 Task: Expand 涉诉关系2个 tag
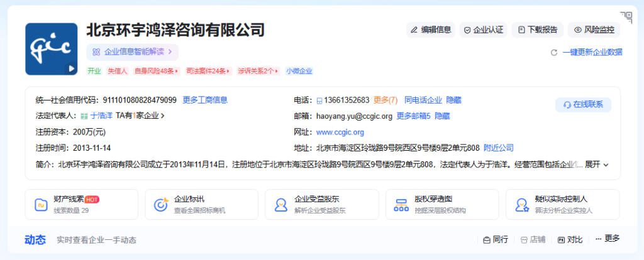click(258, 71)
